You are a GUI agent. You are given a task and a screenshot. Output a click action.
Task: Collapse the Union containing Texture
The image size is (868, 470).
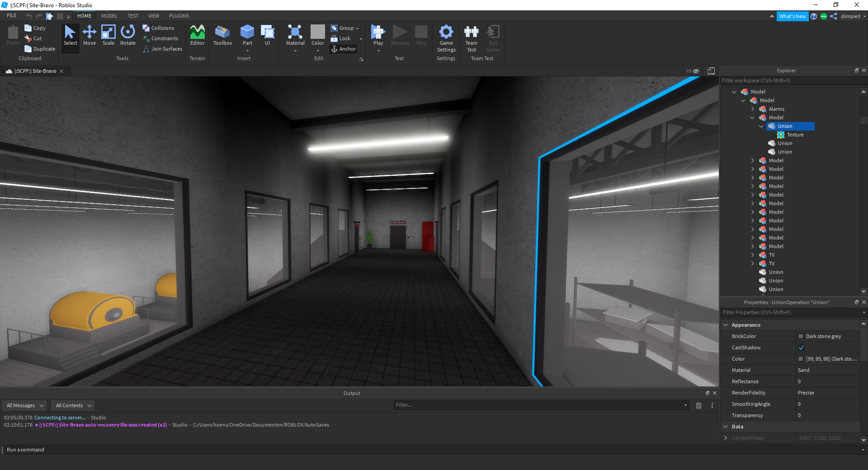click(761, 126)
